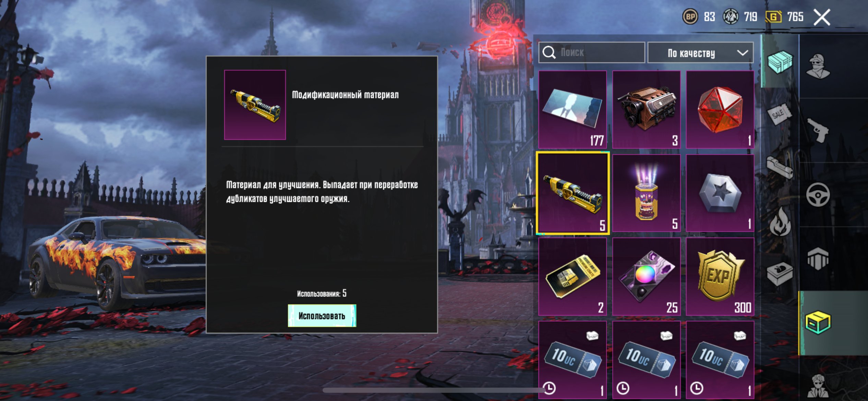Select the engine item with count 3

646,110
